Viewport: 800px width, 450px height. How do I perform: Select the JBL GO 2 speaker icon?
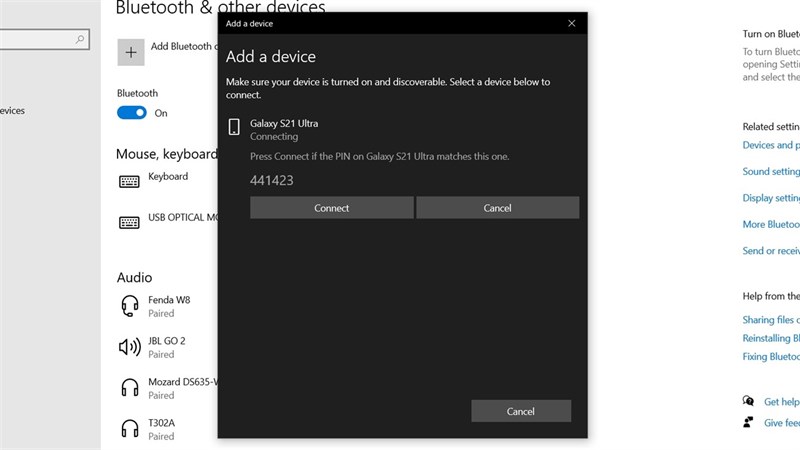point(130,347)
